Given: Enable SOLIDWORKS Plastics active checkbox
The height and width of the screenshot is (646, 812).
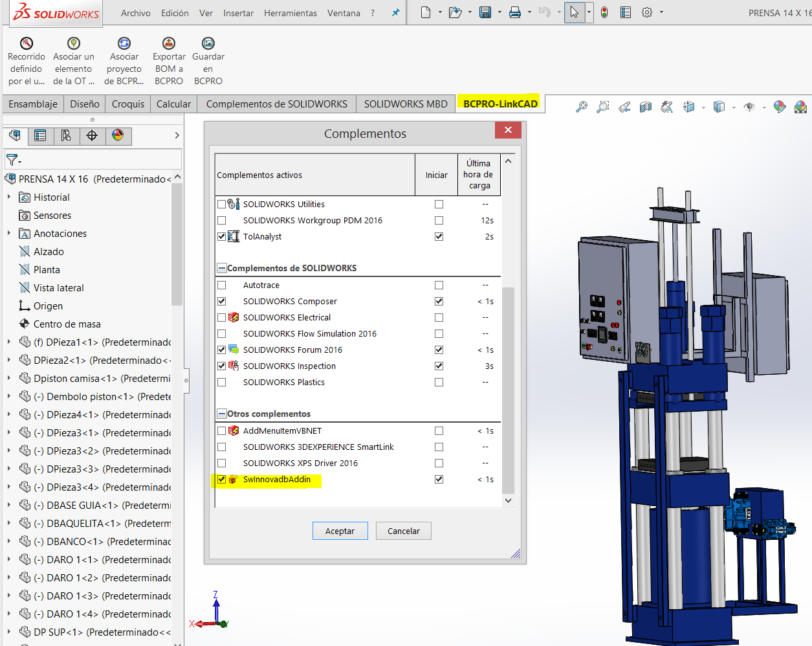Looking at the screenshot, I should [x=222, y=382].
